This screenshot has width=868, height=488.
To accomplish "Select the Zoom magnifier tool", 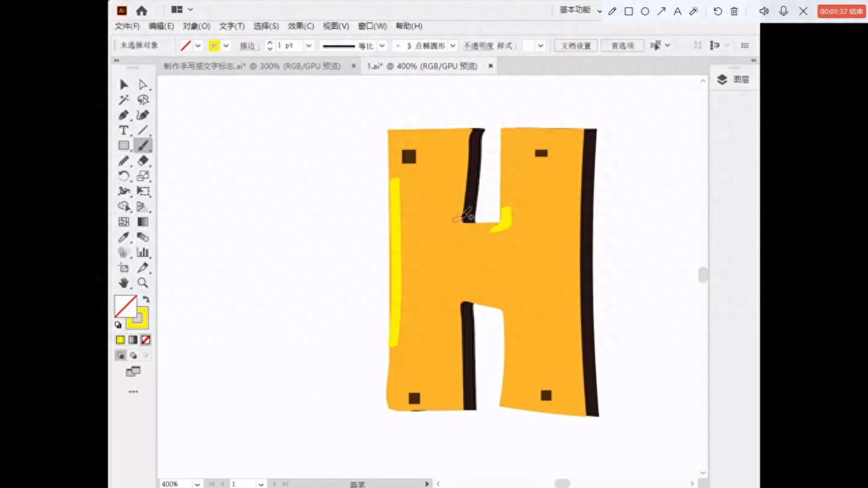I will point(143,283).
